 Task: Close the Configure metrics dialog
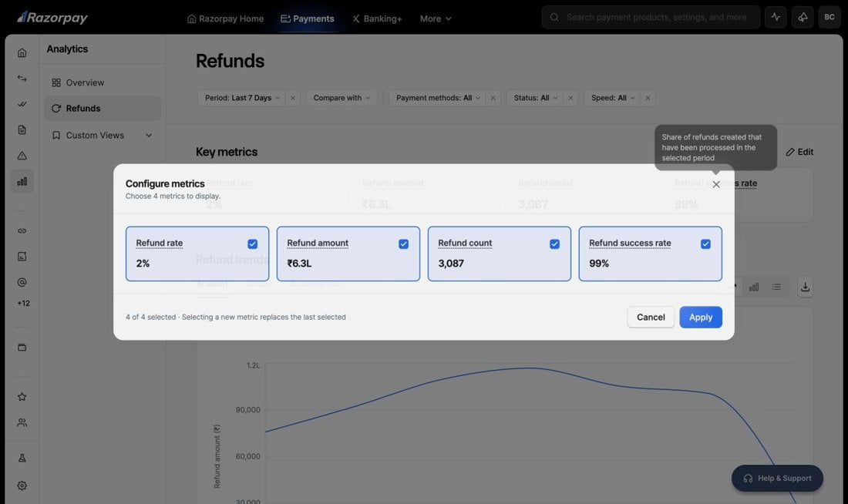[716, 184]
